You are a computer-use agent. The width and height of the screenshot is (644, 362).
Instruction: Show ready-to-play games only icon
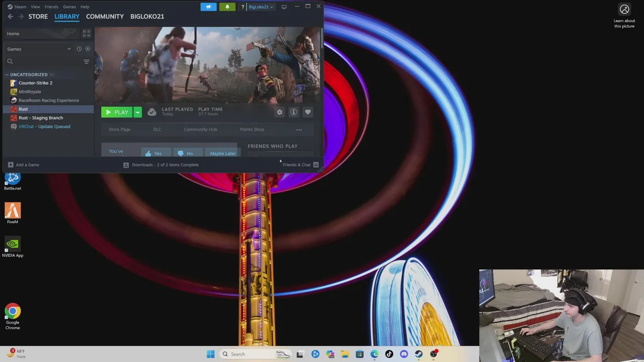pos(88,49)
